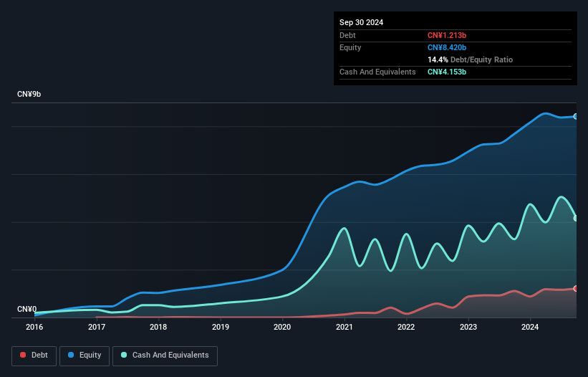Toggle the Debt legend button
This screenshot has width=588, height=377.
click(34, 355)
